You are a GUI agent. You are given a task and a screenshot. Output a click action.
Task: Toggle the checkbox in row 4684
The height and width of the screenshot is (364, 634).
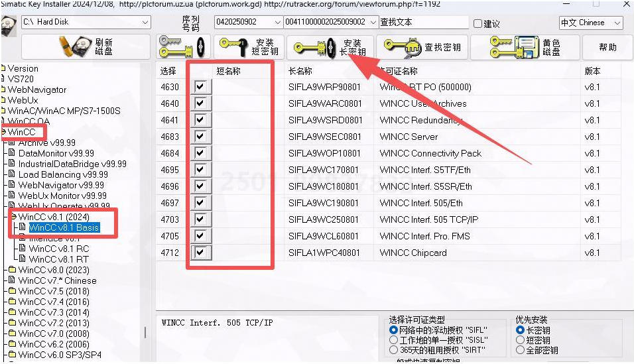200,153
